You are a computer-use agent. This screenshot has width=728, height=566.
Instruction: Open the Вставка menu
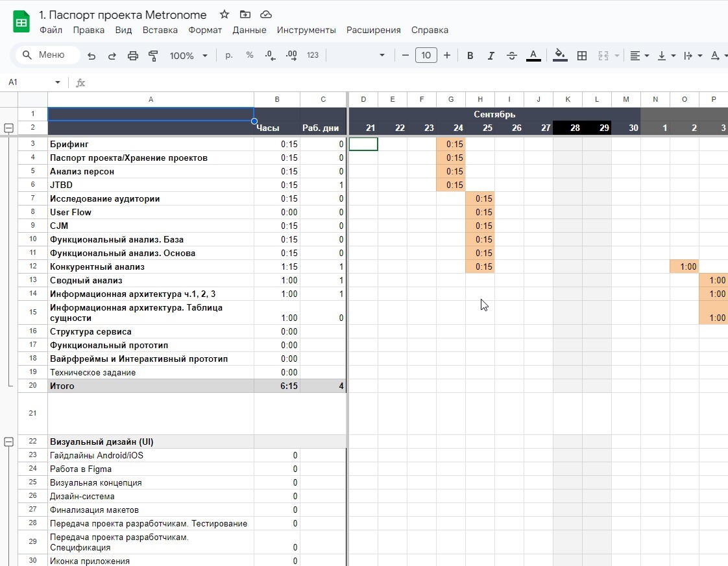tap(160, 30)
